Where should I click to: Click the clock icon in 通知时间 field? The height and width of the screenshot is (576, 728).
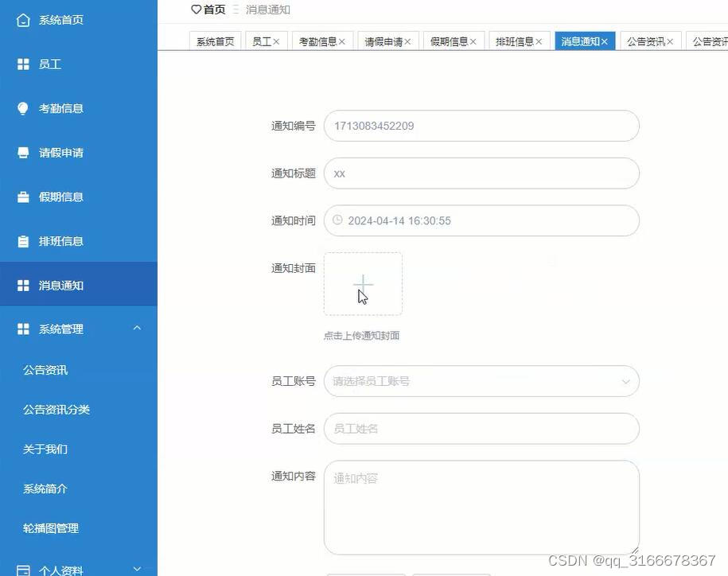click(337, 220)
